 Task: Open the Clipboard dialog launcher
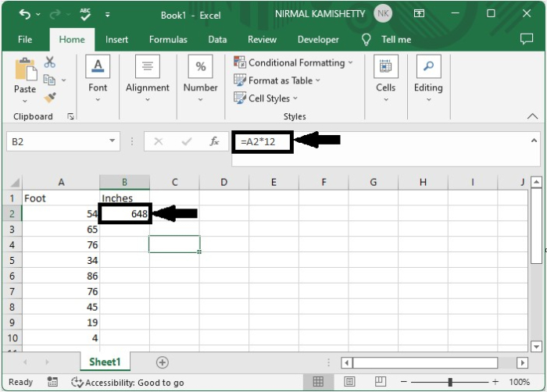70,116
